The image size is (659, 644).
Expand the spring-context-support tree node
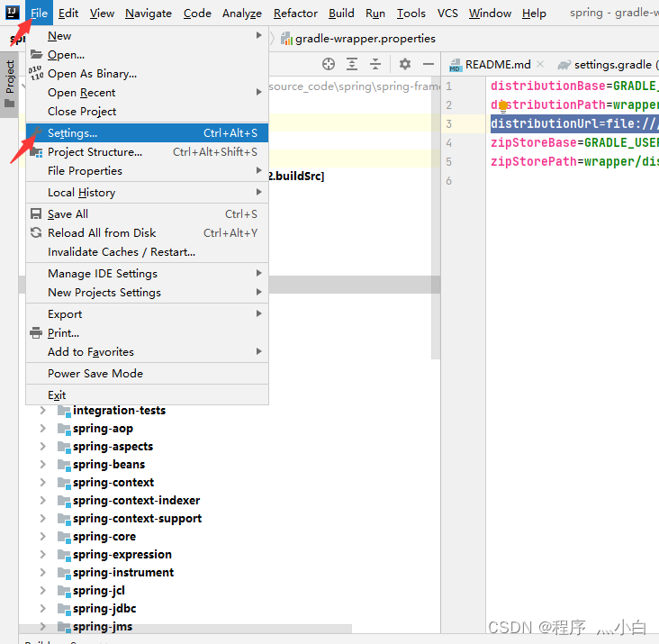point(42,519)
